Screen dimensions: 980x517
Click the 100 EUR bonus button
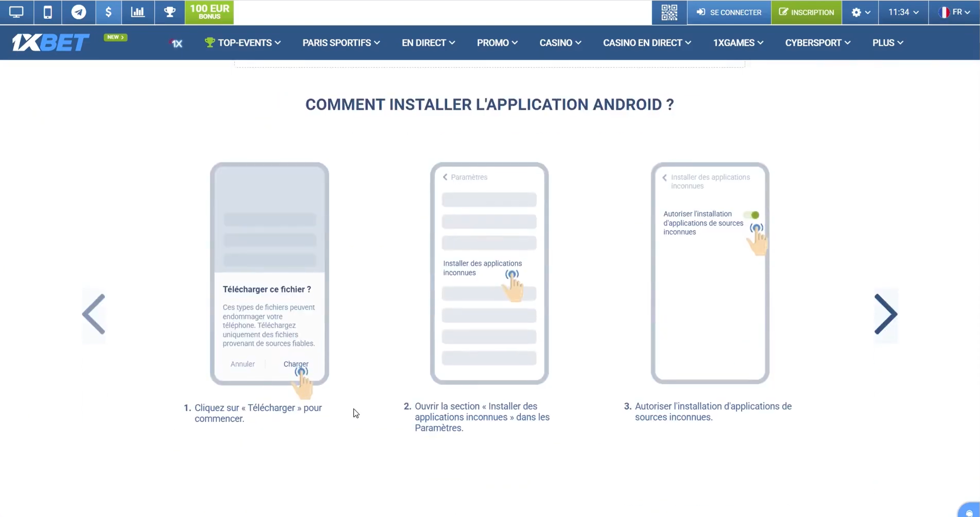click(x=209, y=12)
